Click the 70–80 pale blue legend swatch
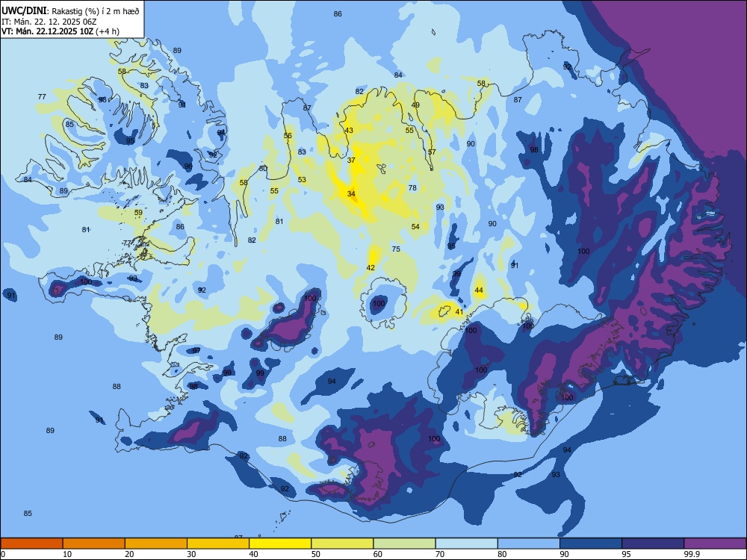The width and height of the screenshot is (747, 560). 466,544
